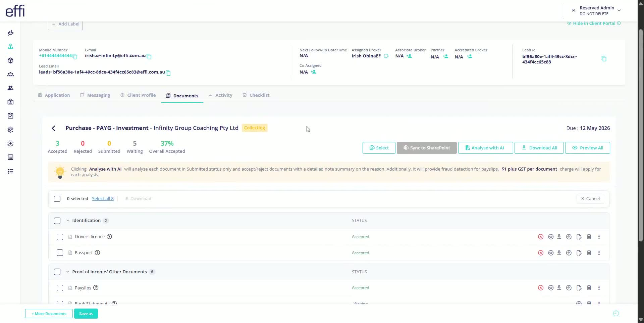Viewport: 644px width, 323px height.
Task: Tick the Identification group checkbox
Action: pyautogui.click(x=57, y=221)
